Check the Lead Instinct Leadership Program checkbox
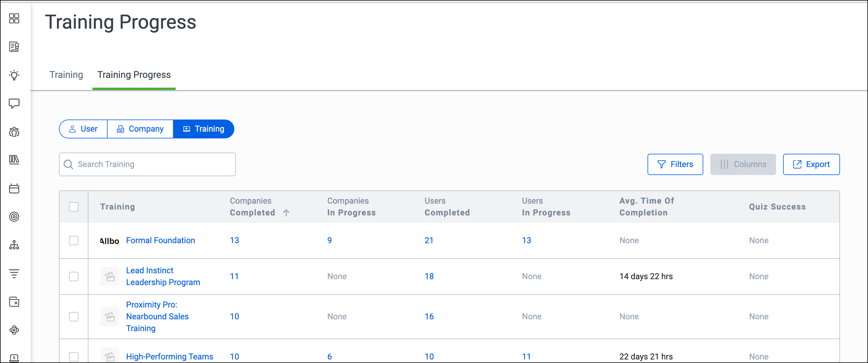This screenshot has width=868, height=363. pyautogui.click(x=74, y=277)
